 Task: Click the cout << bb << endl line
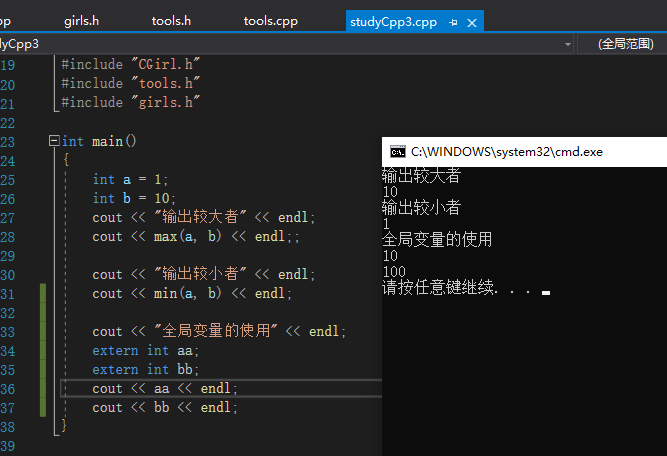pyautogui.click(x=165, y=408)
